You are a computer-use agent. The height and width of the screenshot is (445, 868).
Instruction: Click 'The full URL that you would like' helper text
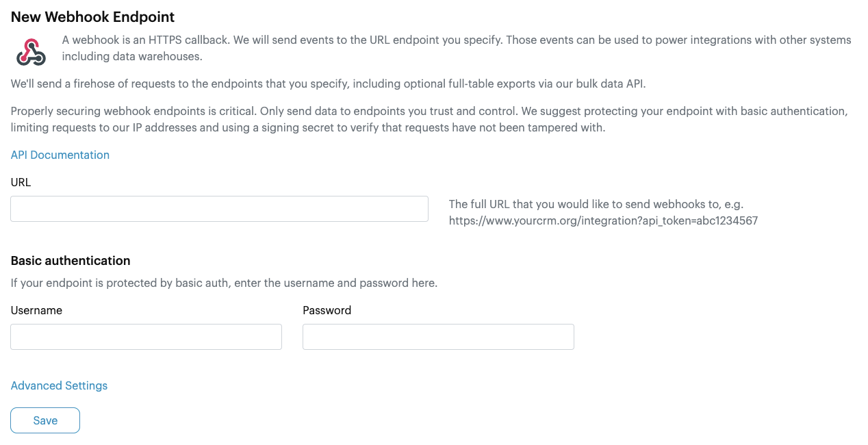tap(596, 204)
